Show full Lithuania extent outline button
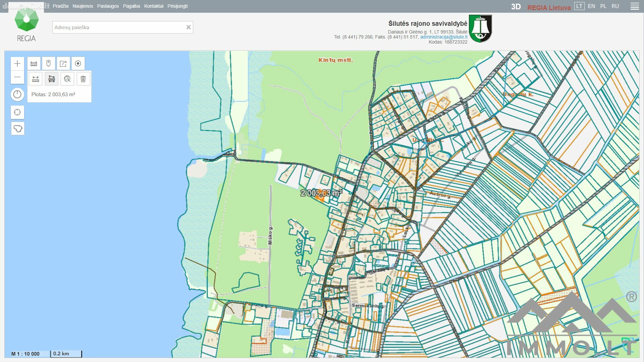 (17, 128)
